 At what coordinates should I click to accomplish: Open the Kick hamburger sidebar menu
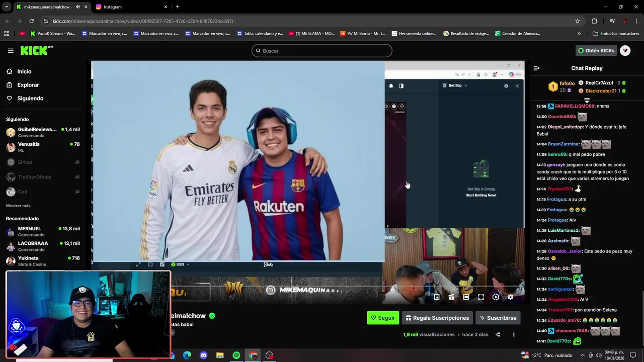pos(11,51)
